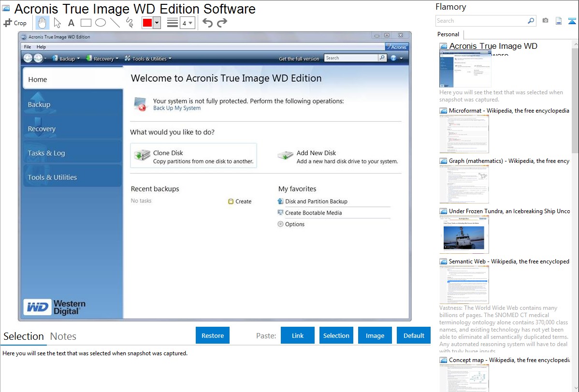Click the back arrow in Acronis toolbar

point(28,58)
